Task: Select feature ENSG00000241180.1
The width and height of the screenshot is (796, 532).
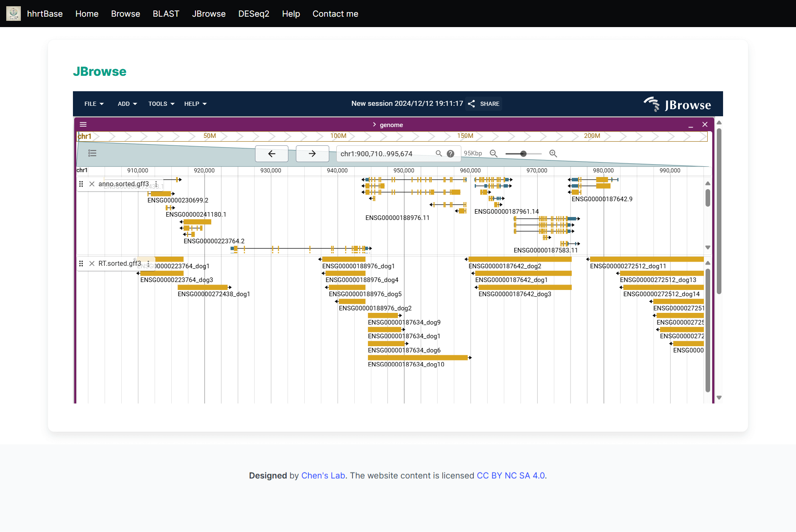Action: (196, 215)
